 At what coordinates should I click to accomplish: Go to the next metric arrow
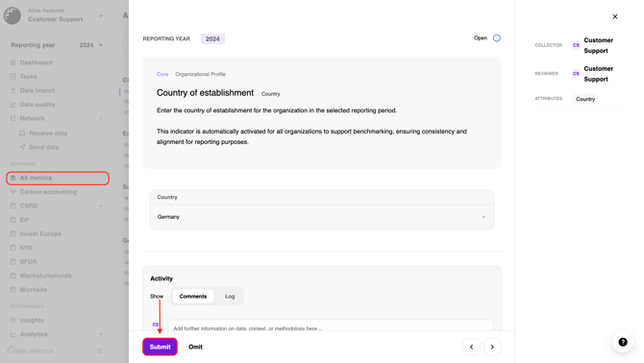492,347
